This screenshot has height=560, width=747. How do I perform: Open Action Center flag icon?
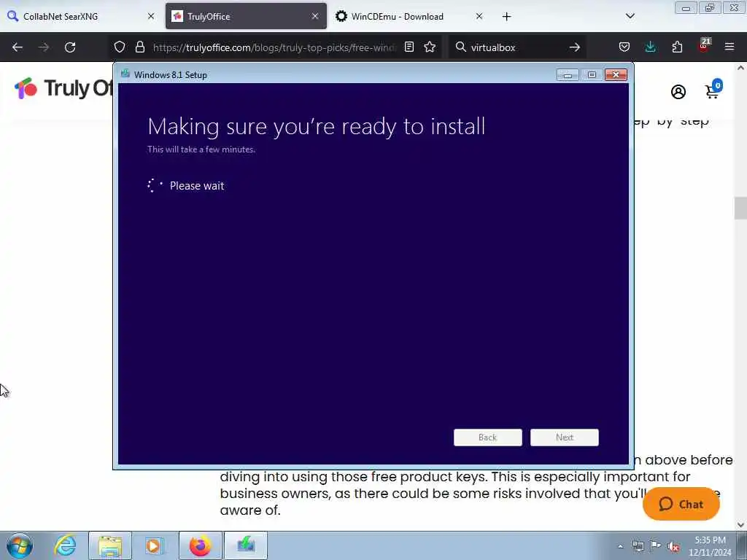tap(656, 546)
